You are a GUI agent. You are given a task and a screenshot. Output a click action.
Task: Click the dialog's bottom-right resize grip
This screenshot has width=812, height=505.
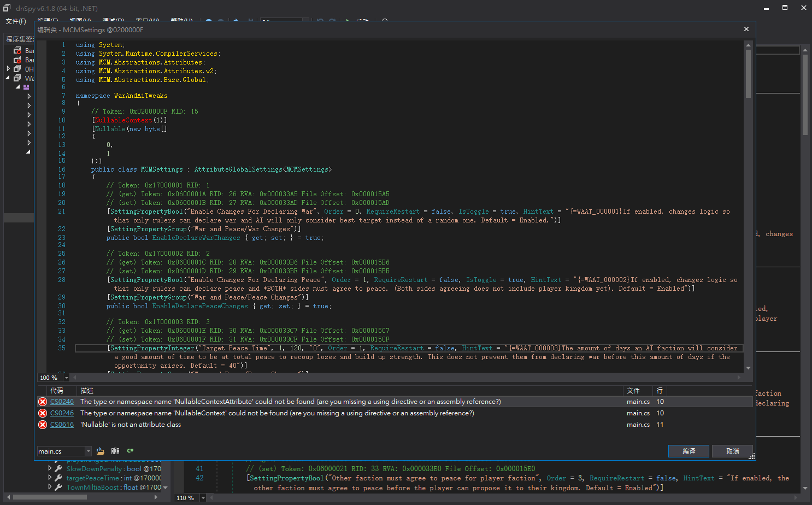click(751, 456)
